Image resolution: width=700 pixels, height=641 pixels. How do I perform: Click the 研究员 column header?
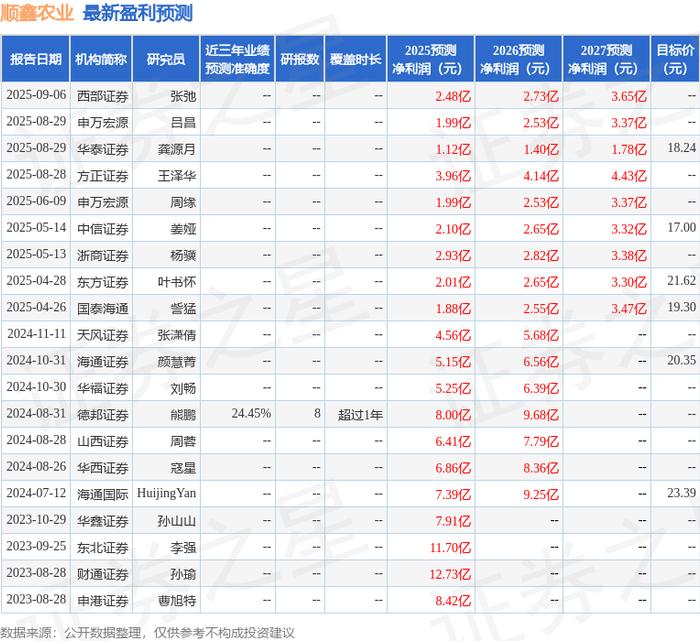[x=166, y=59]
